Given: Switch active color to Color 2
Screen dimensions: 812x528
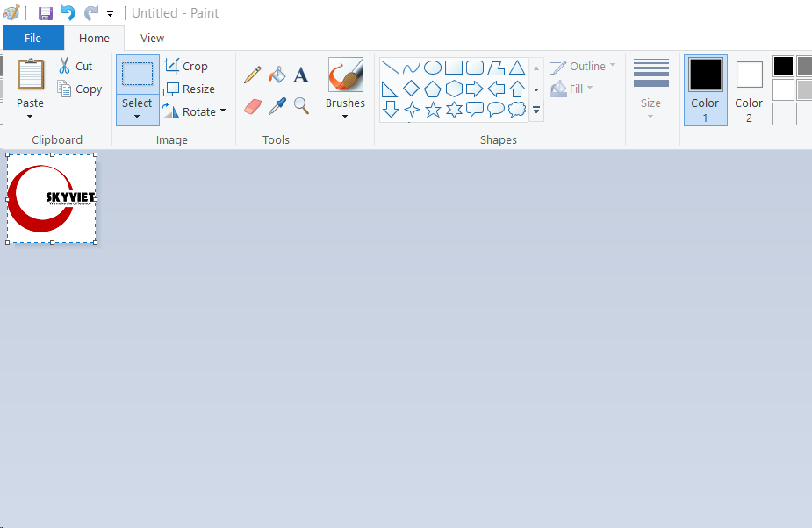Looking at the screenshot, I should [x=749, y=90].
